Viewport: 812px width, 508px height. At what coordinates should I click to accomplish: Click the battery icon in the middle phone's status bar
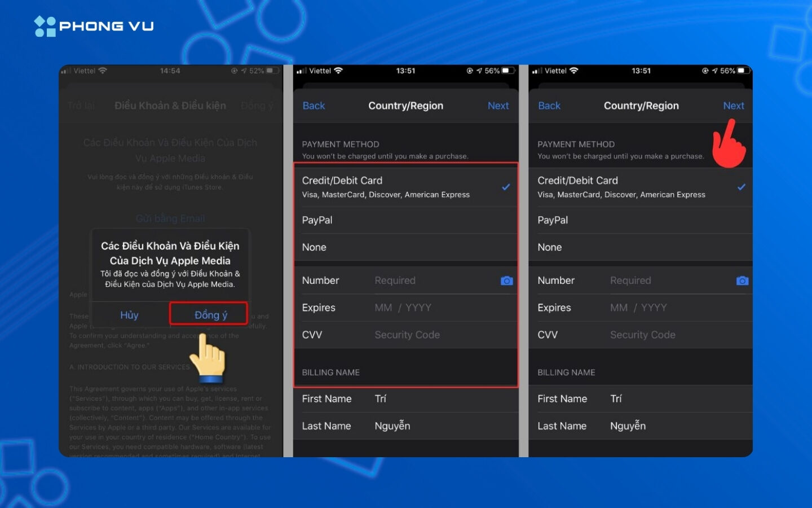coord(509,71)
